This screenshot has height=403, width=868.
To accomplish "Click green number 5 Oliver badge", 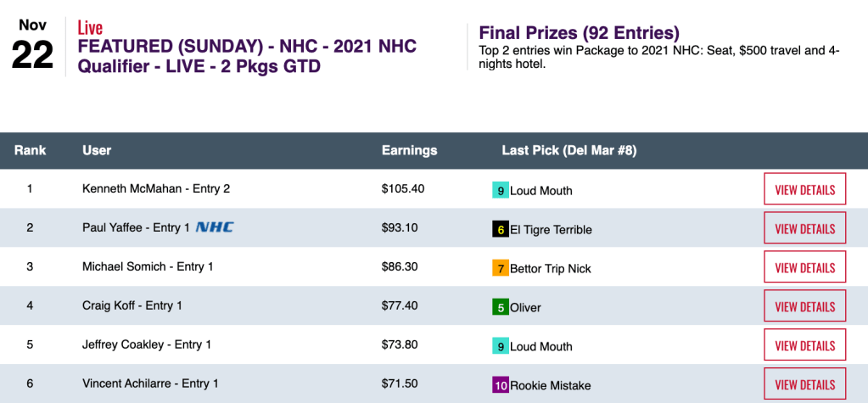I will pos(500,307).
